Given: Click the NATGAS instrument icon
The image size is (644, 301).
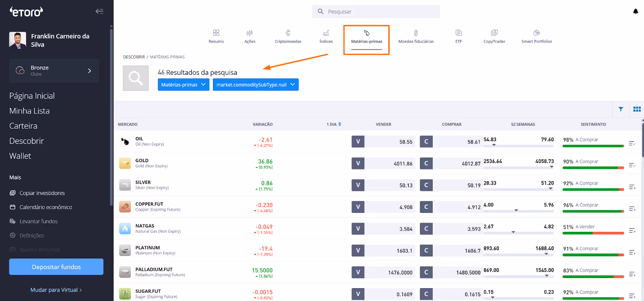Looking at the screenshot, I should 125,229.
